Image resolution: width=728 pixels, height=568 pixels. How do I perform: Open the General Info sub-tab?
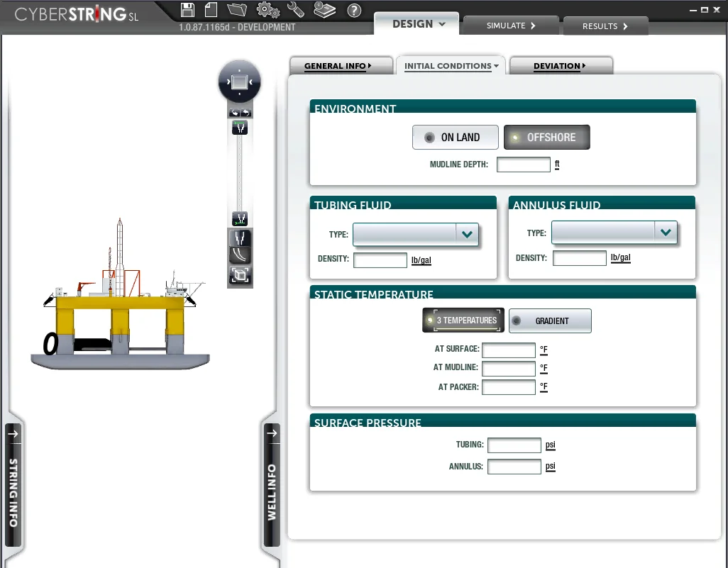click(x=341, y=66)
